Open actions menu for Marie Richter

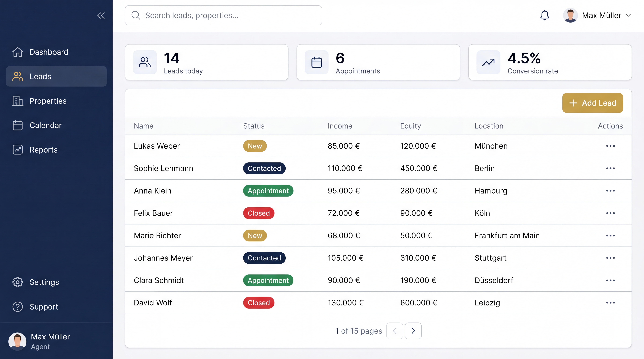pyautogui.click(x=610, y=235)
